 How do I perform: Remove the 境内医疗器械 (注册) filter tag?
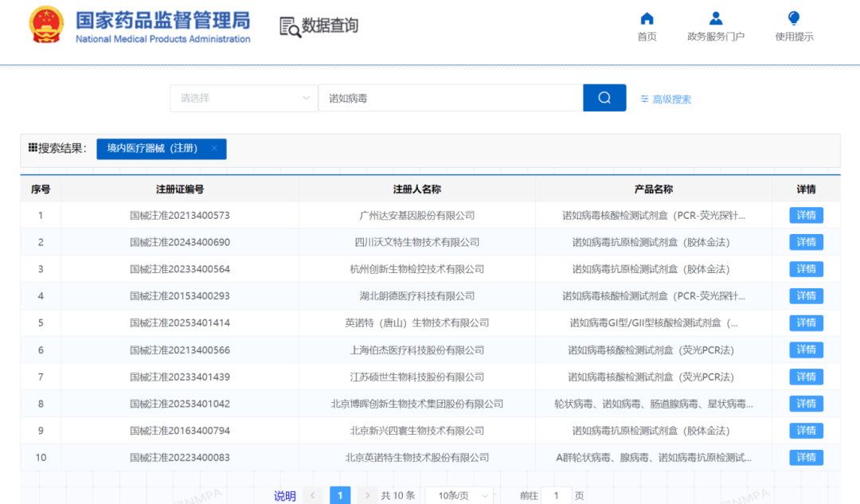coord(214,148)
